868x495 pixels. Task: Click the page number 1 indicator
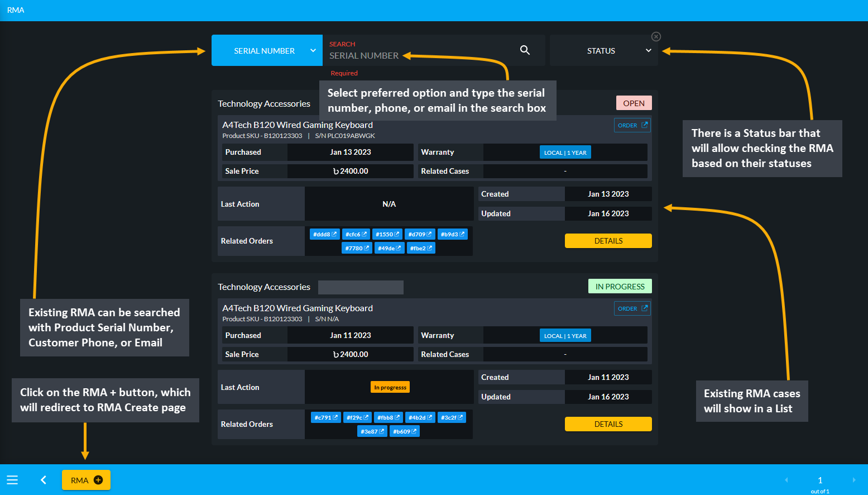820,480
